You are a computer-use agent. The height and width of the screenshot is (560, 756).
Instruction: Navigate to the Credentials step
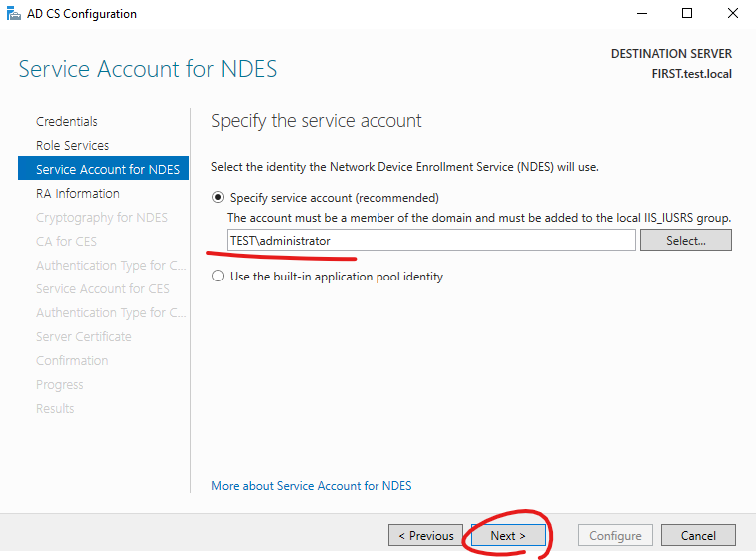[67, 122]
